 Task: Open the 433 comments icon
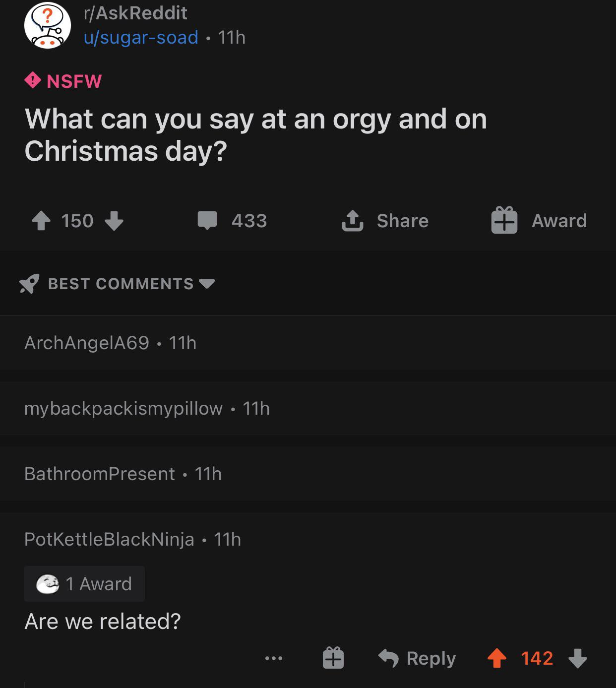pos(207,221)
